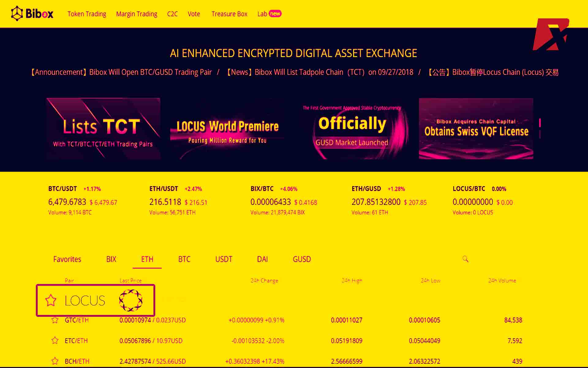
Task: Favorite the ETC/ETH pair star
Action: click(55, 340)
